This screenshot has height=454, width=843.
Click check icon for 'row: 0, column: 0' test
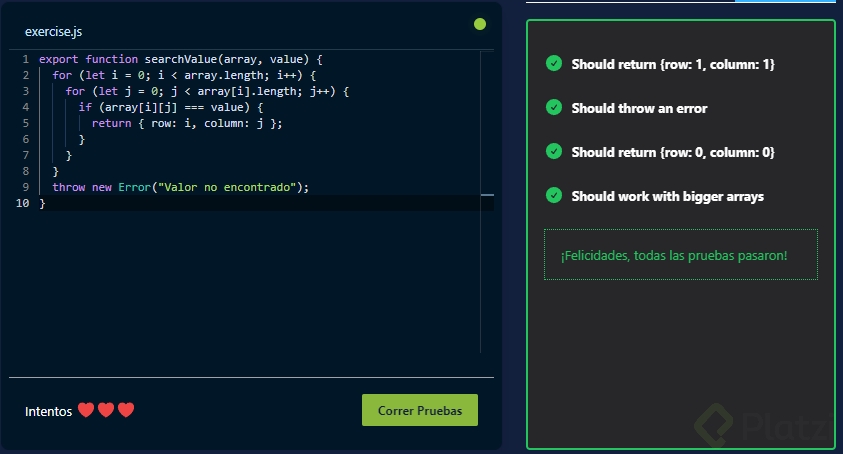point(554,151)
